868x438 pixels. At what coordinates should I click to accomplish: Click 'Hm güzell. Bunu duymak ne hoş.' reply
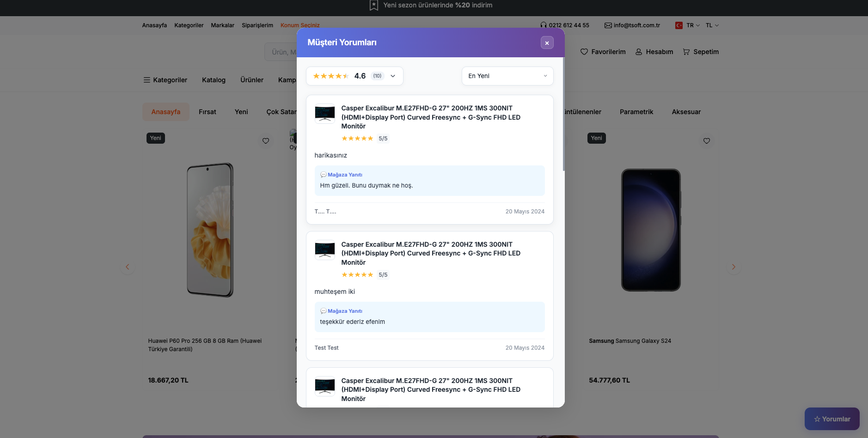click(367, 185)
